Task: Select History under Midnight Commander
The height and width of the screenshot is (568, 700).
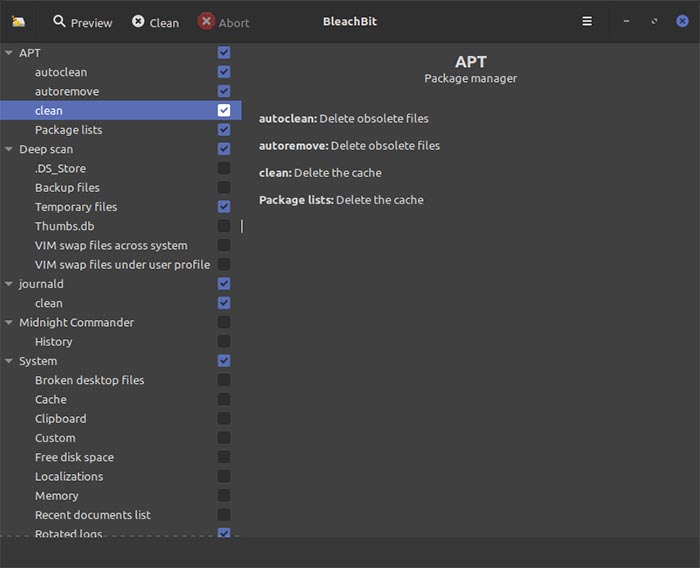Action: point(53,342)
